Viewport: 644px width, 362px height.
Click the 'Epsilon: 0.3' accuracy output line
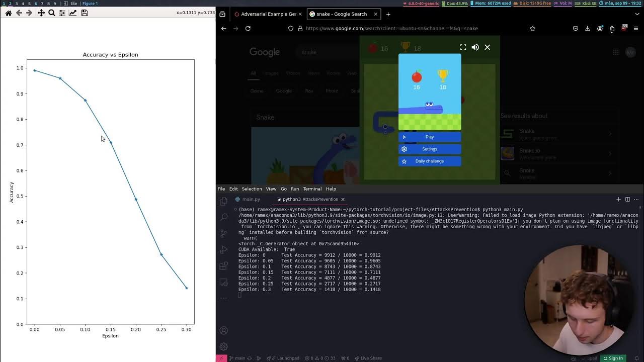click(x=309, y=290)
